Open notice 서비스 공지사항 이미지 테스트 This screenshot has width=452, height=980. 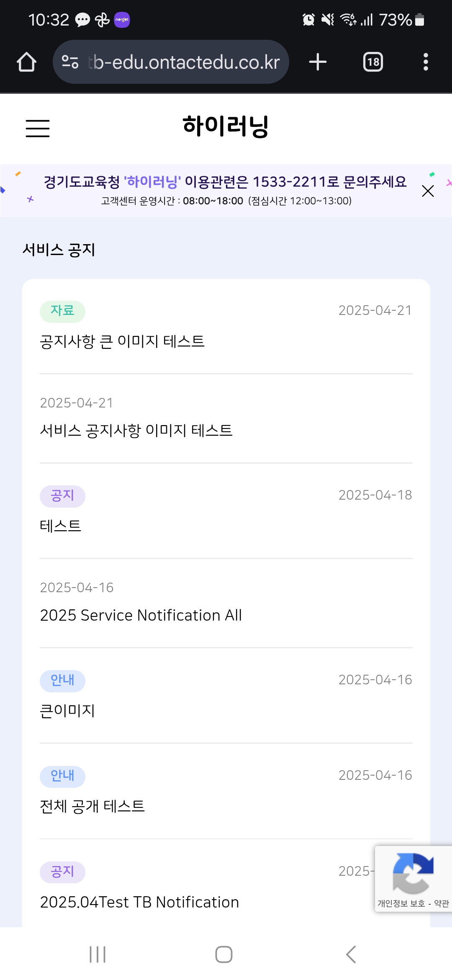[226, 418]
